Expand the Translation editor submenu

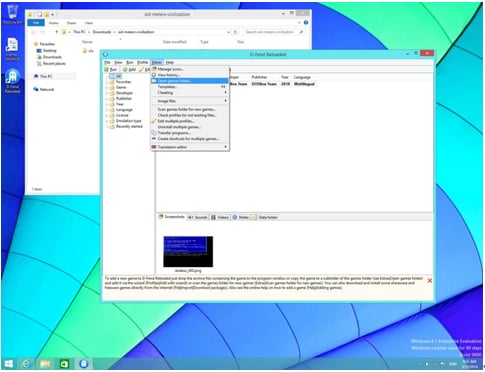[189, 147]
